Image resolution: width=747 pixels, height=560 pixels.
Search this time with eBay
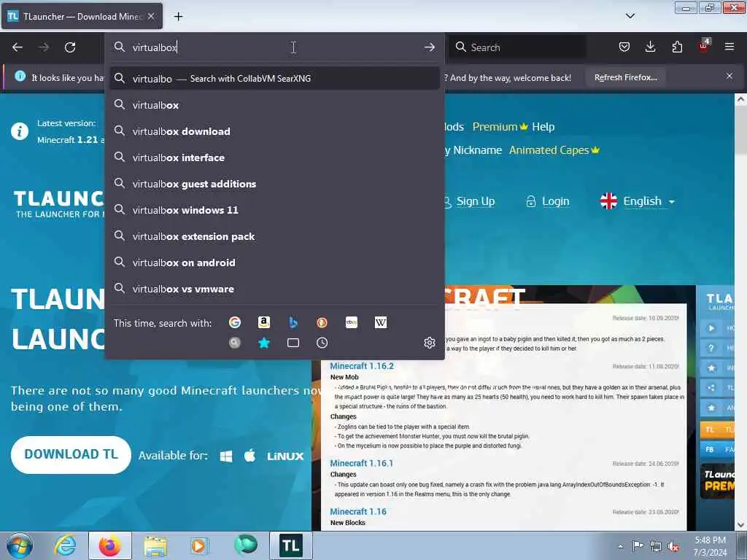pos(352,322)
